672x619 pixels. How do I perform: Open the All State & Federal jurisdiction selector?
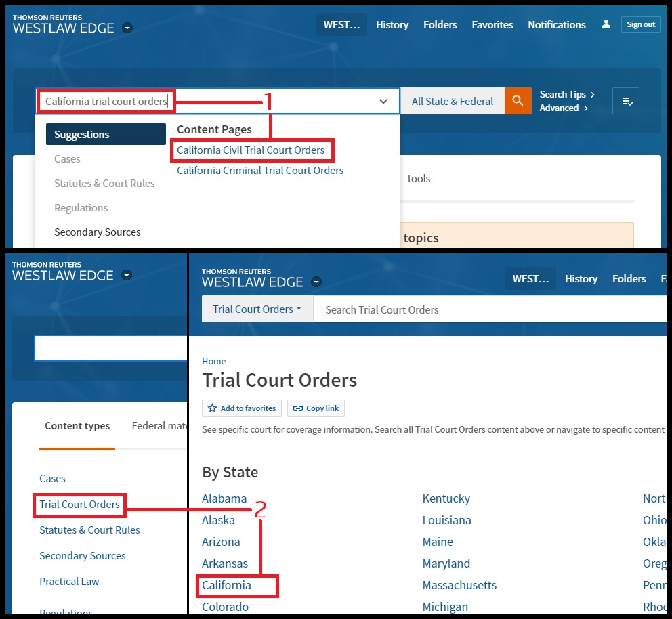[452, 101]
